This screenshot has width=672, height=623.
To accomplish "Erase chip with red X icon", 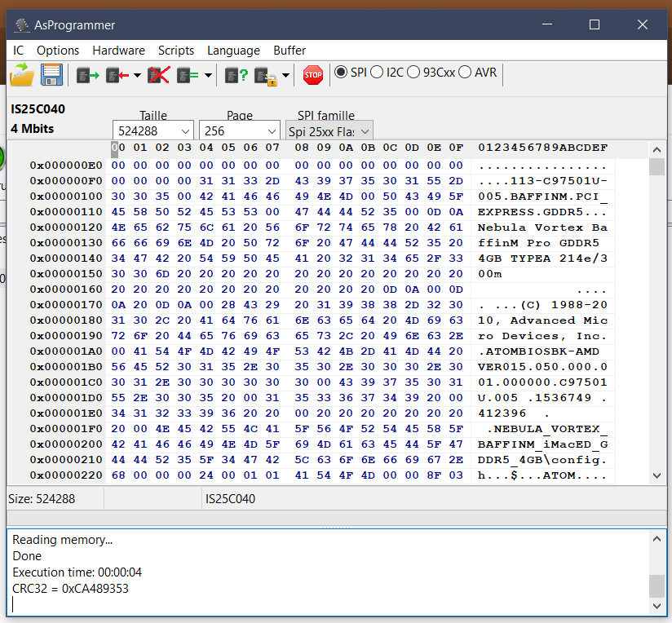I will (158, 75).
